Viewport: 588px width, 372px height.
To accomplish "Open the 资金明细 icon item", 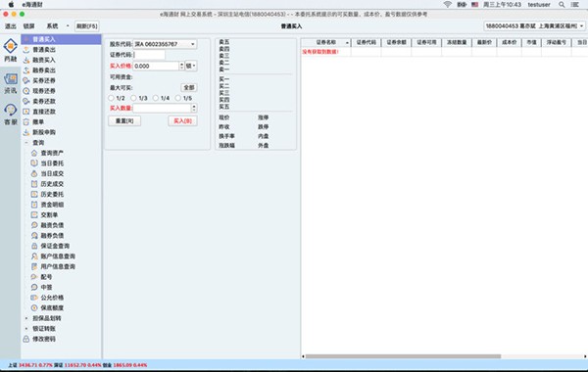I will [x=34, y=205].
